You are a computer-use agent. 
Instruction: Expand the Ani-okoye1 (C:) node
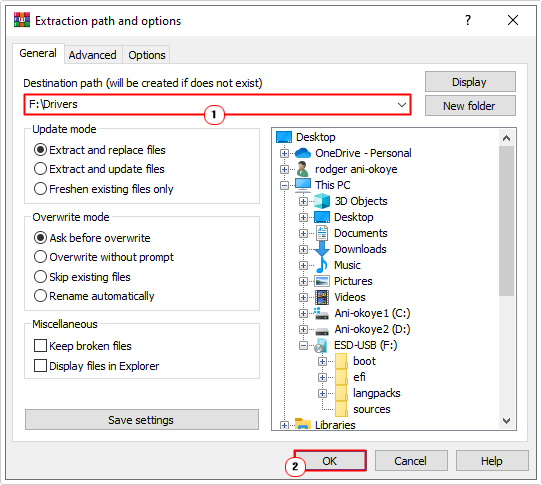[303, 313]
